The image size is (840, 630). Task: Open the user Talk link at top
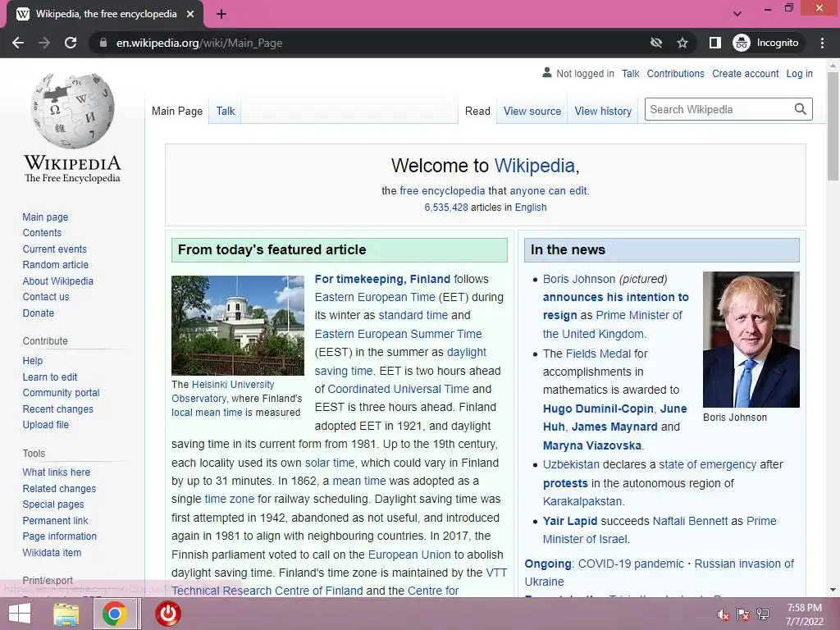coord(631,73)
